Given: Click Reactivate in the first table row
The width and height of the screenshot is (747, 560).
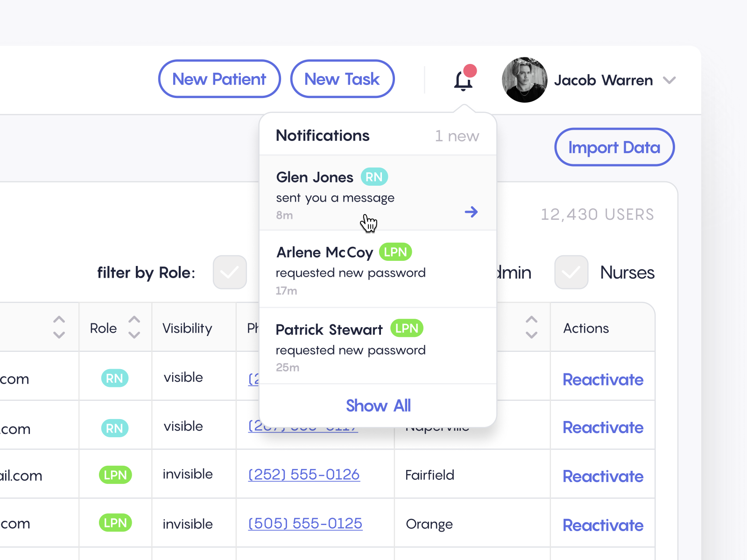Looking at the screenshot, I should click(603, 379).
